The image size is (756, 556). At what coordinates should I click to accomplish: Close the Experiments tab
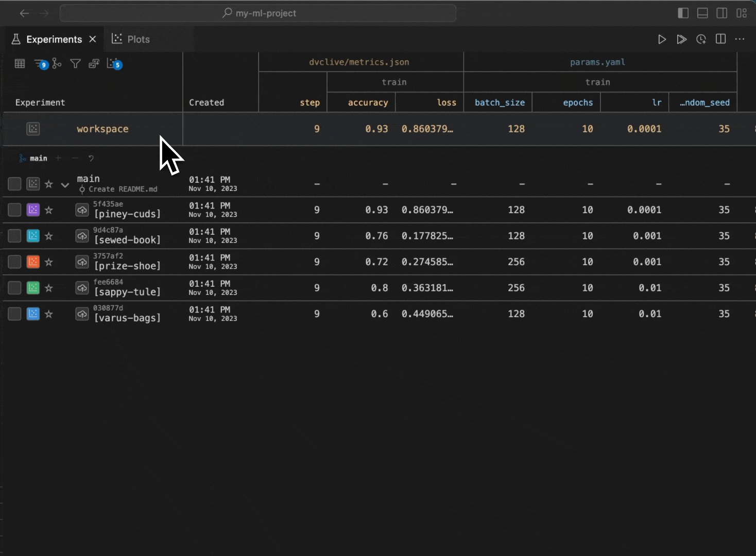coord(93,39)
